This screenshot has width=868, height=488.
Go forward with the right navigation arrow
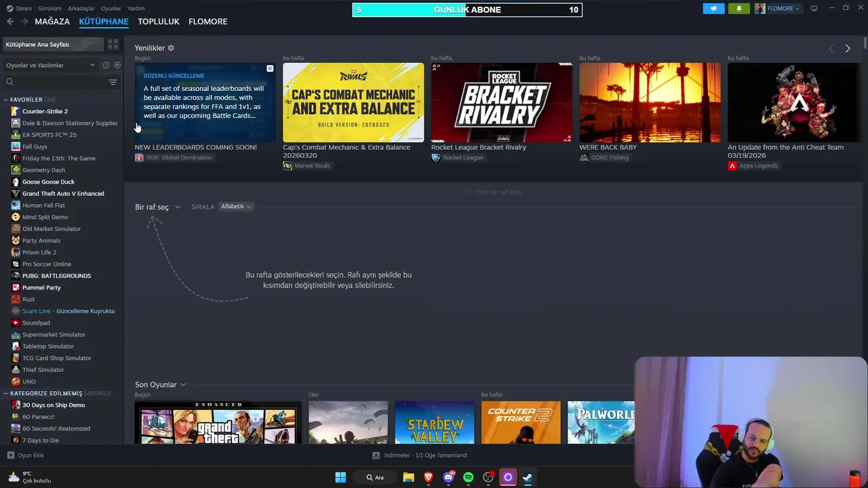(x=24, y=22)
